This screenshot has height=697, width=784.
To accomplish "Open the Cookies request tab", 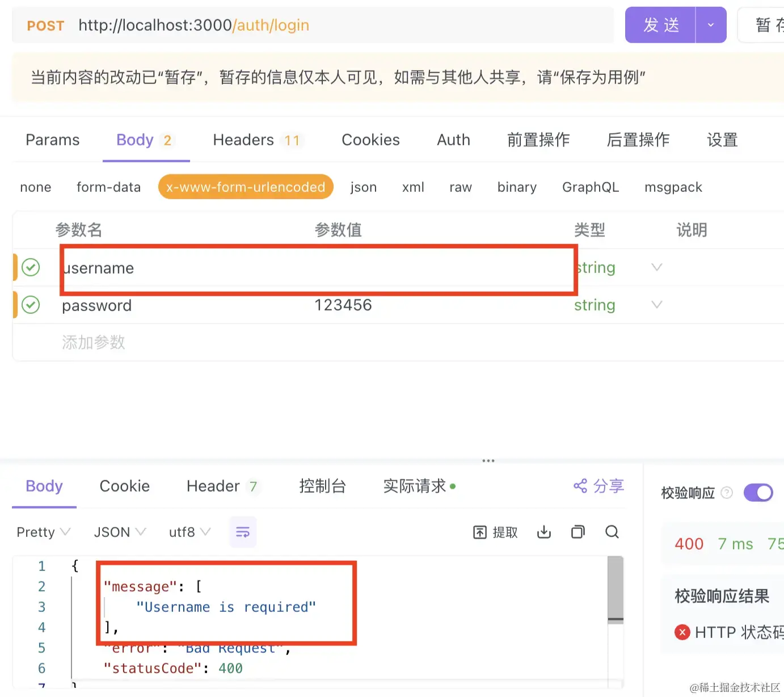I will (x=370, y=140).
